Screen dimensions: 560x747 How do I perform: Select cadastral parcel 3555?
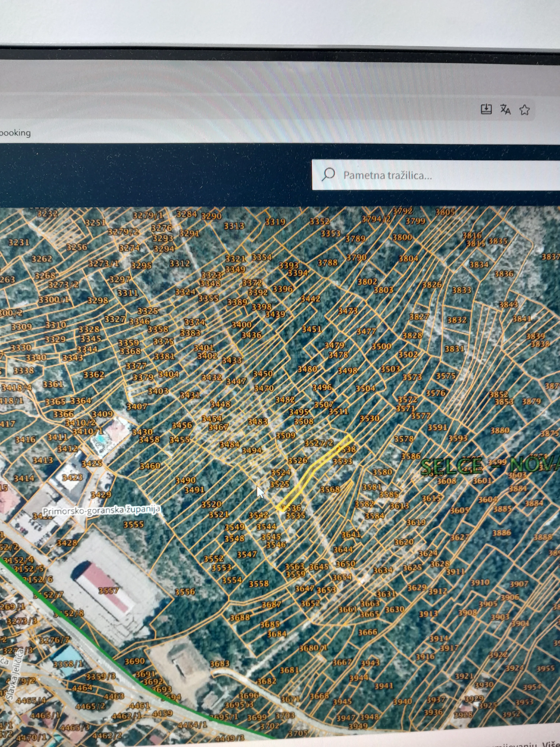click(x=134, y=524)
